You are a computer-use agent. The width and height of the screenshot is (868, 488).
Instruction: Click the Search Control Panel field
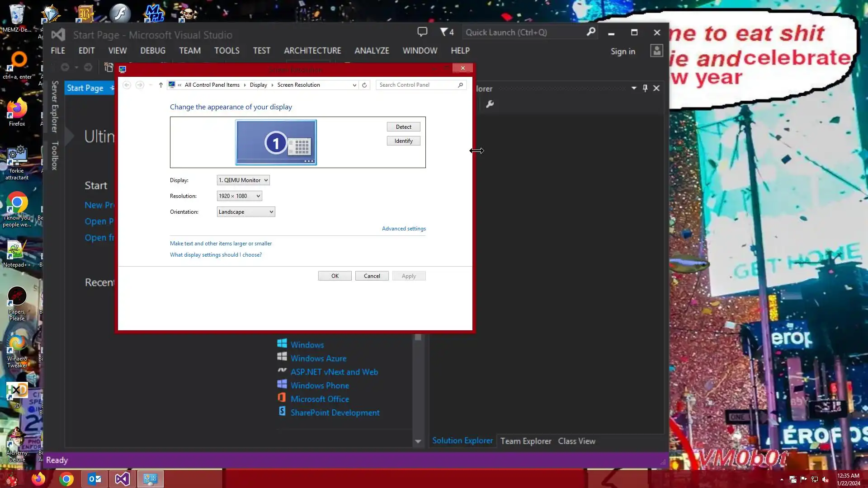pos(416,85)
